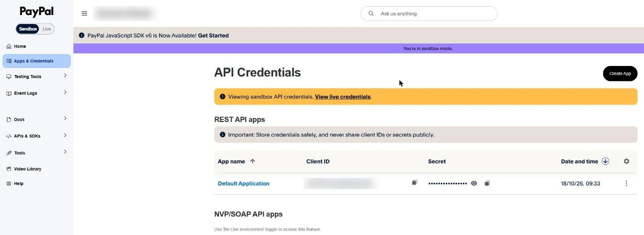Sort App name with the up-arrow icon
The height and width of the screenshot is (235, 644).
(252, 161)
